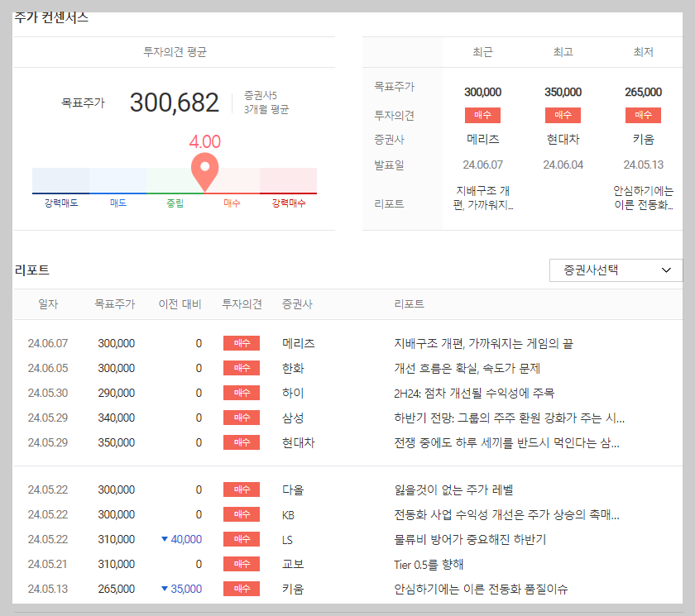The height and width of the screenshot is (616, 695).
Task: Open report 2H24: 점차 개선될 수익성에 주목
Action: pyautogui.click(x=474, y=393)
